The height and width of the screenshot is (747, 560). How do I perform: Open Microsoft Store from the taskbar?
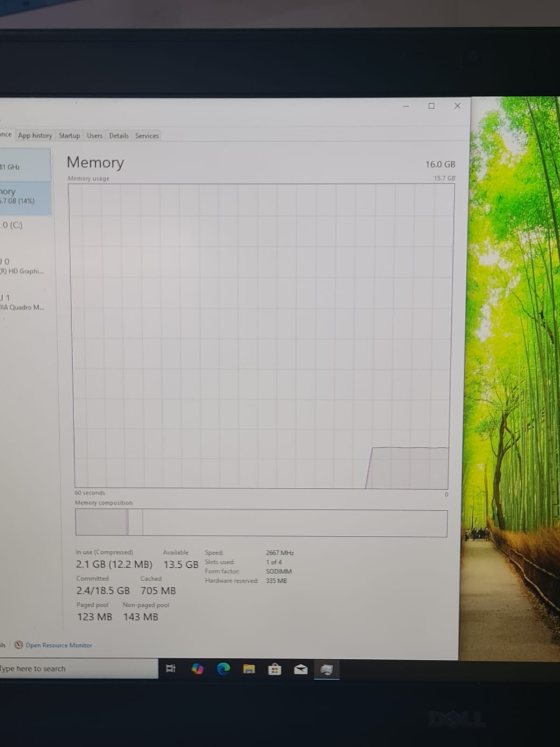click(x=275, y=669)
